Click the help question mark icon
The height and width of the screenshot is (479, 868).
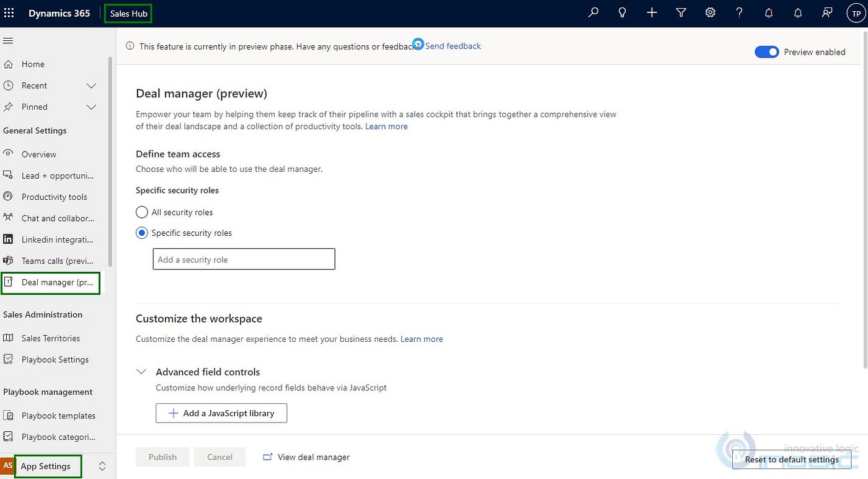click(739, 12)
